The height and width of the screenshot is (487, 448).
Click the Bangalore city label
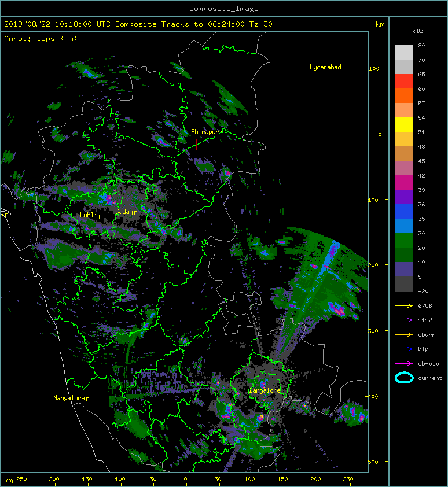coord(265,391)
